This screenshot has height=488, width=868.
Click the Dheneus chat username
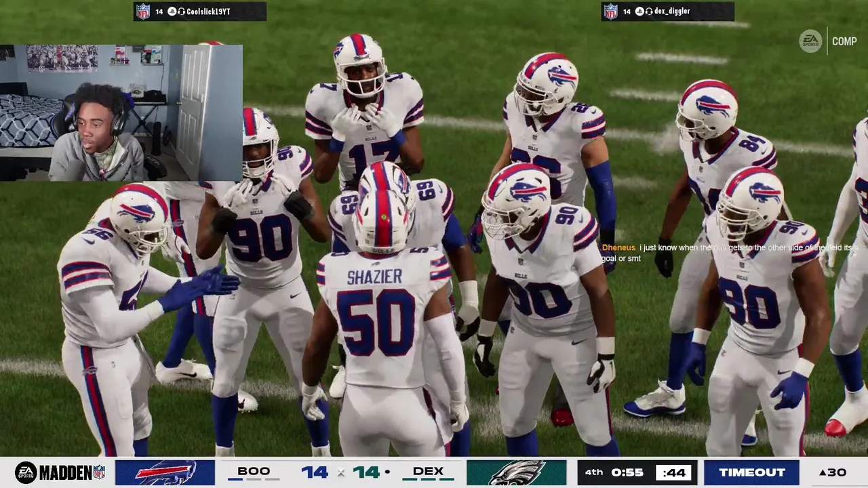pyautogui.click(x=618, y=248)
